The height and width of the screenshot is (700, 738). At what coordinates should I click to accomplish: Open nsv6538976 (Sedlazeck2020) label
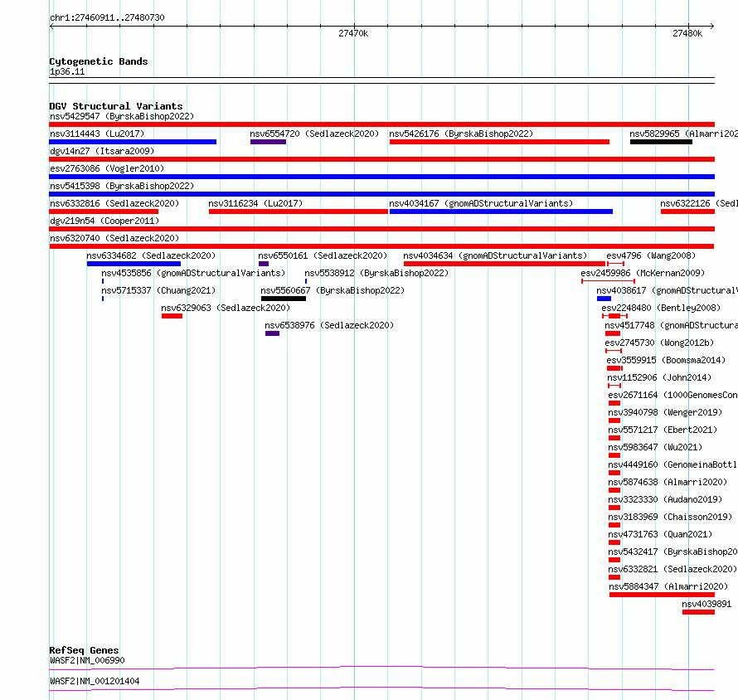coord(329,325)
